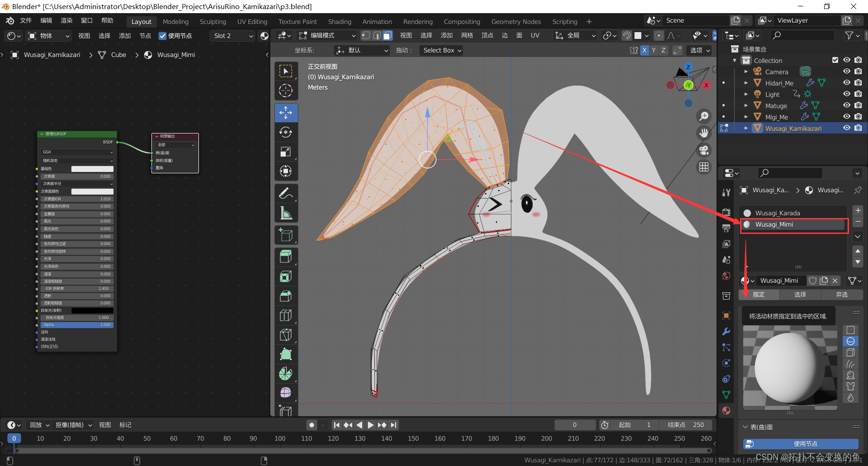Select the Measure tool icon
The height and width of the screenshot is (466, 868).
[286, 213]
